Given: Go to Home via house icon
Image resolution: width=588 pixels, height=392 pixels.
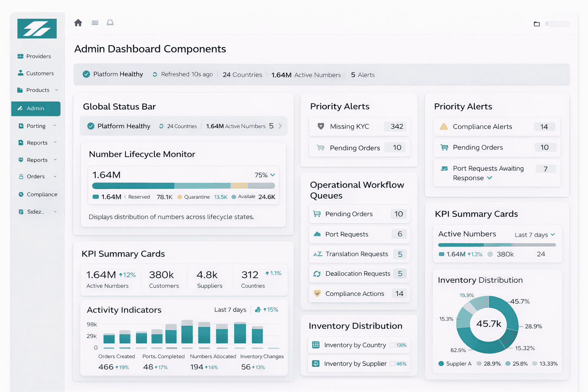Looking at the screenshot, I should [78, 23].
